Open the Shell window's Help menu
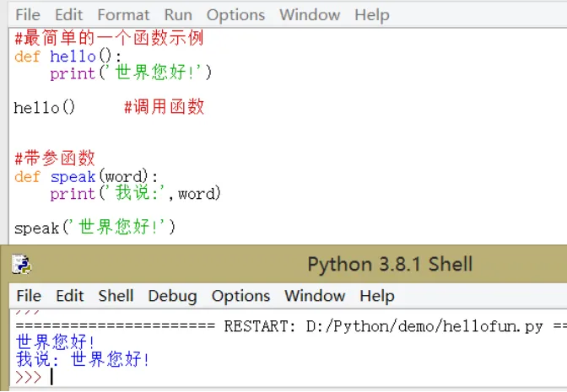 coord(377,296)
